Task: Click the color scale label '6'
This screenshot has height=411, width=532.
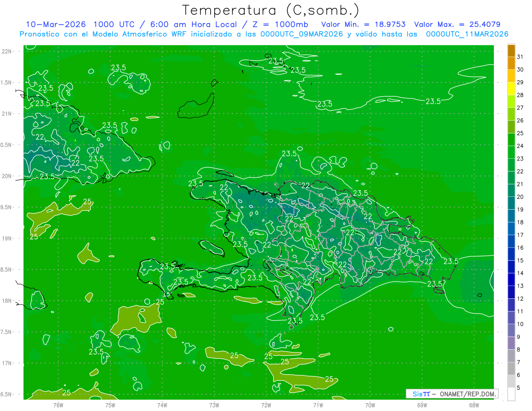Action: click(518, 375)
